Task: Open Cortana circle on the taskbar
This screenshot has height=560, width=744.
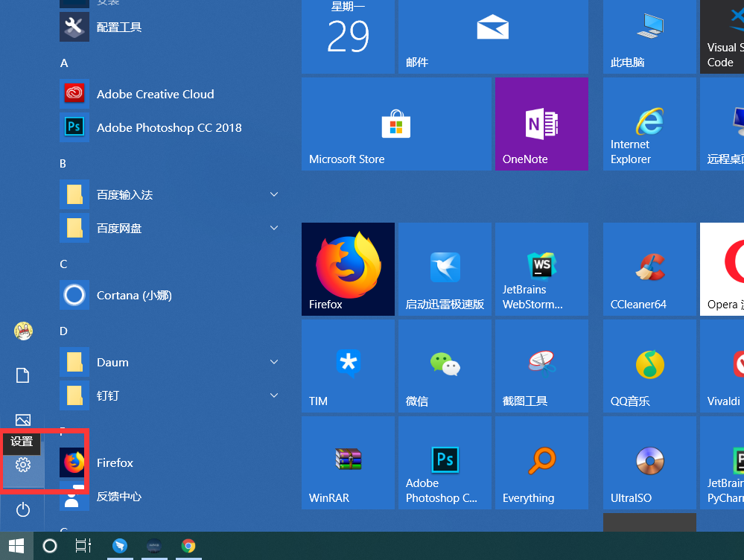Action: [x=50, y=546]
